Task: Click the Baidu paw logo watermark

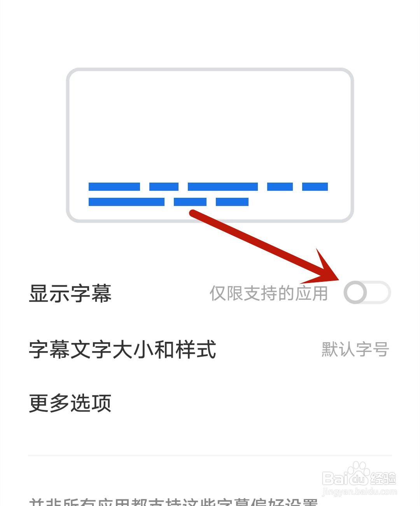Action: click(359, 473)
